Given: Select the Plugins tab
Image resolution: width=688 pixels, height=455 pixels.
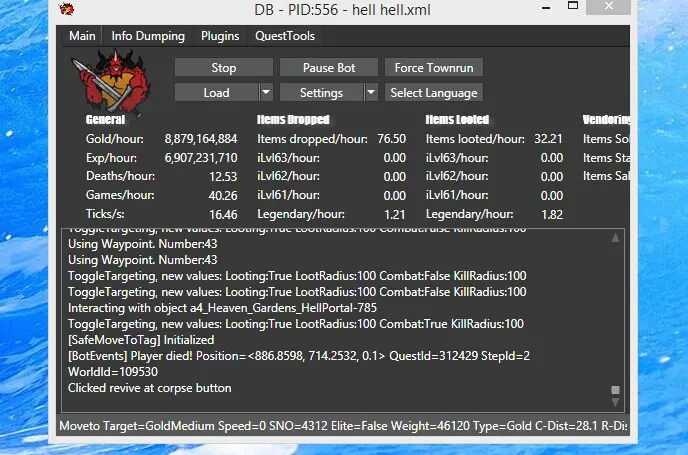Looking at the screenshot, I should tap(220, 36).
